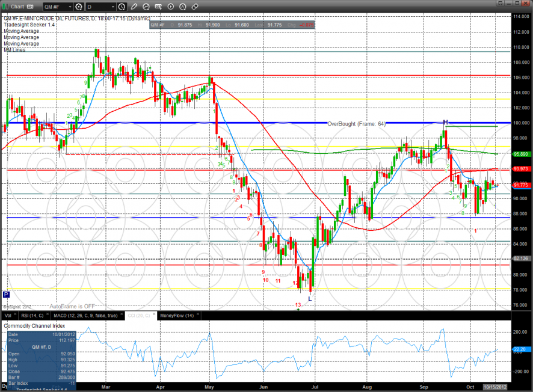
Task: Click the play replay icon
Action: (171, 7)
